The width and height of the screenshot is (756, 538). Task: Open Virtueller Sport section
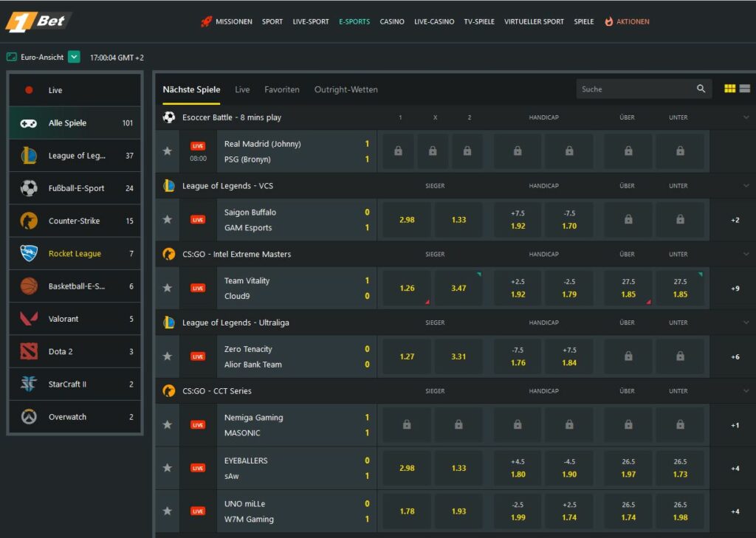534,21
